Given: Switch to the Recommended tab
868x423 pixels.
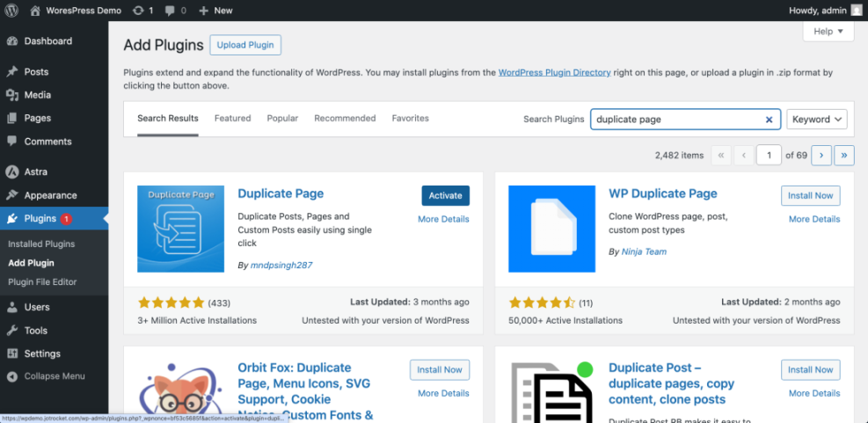Looking at the screenshot, I should click(x=345, y=119).
